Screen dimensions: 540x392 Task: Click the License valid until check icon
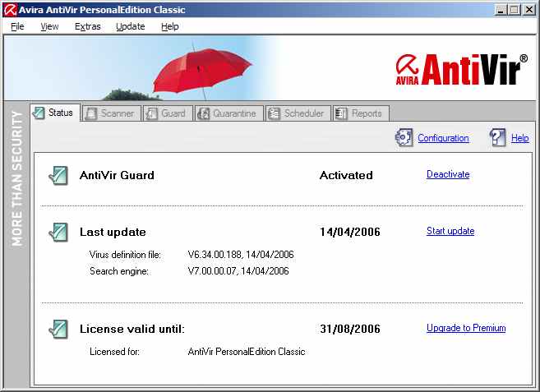click(x=58, y=330)
